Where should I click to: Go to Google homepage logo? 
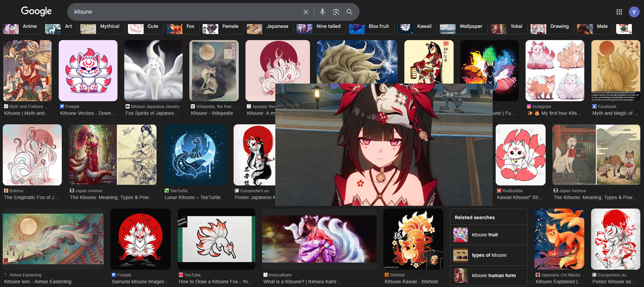pos(36,11)
